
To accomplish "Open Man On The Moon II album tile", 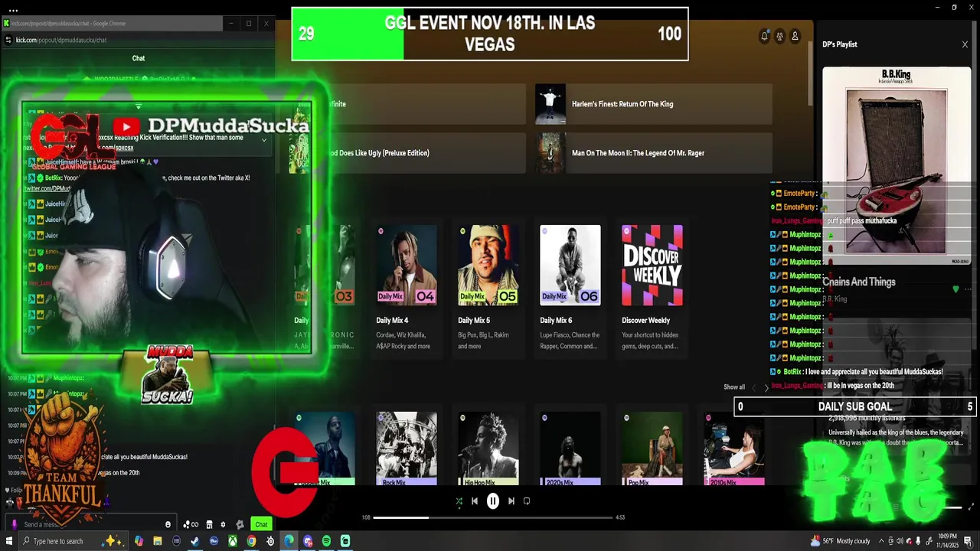I will 654,153.
